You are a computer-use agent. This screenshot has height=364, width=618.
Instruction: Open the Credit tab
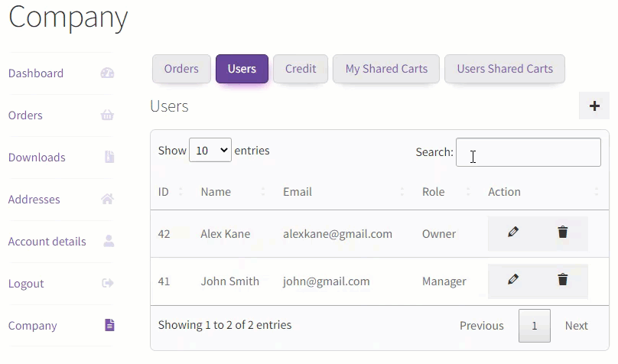point(301,69)
